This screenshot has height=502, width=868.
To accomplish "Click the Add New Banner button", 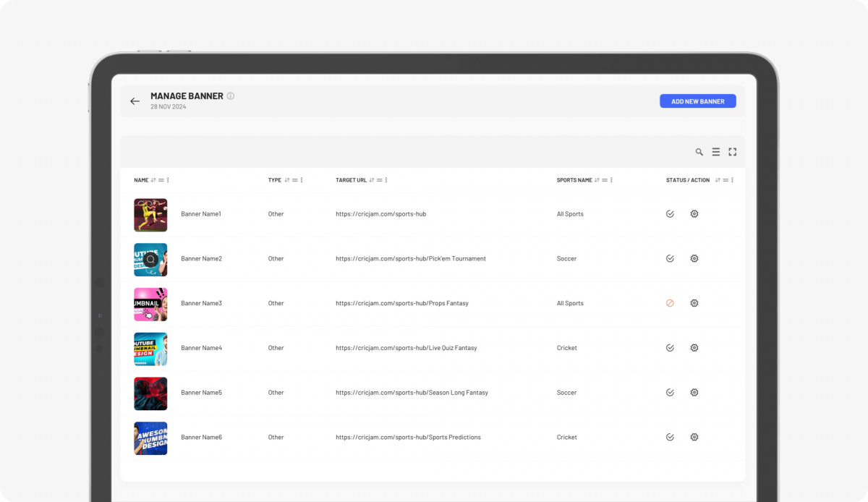I will point(697,101).
